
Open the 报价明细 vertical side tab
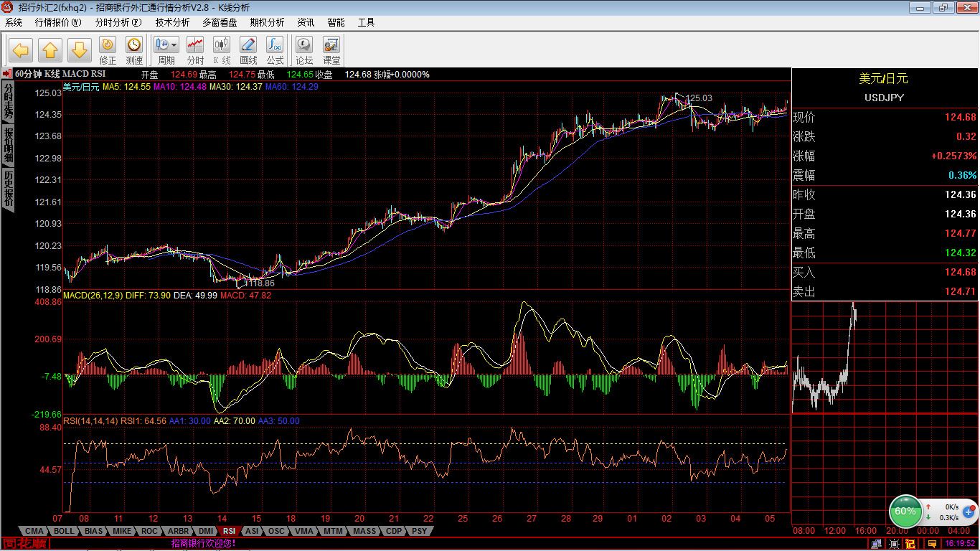[8, 145]
